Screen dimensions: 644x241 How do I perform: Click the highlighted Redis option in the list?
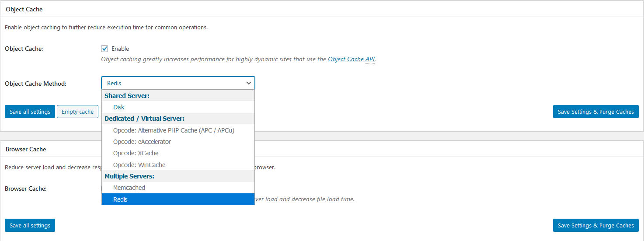point(178,199)
